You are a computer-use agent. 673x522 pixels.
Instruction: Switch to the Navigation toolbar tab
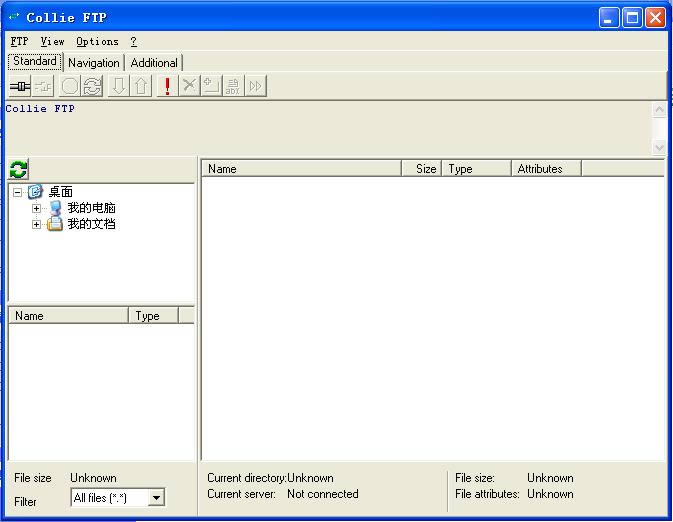pos(94,63)
